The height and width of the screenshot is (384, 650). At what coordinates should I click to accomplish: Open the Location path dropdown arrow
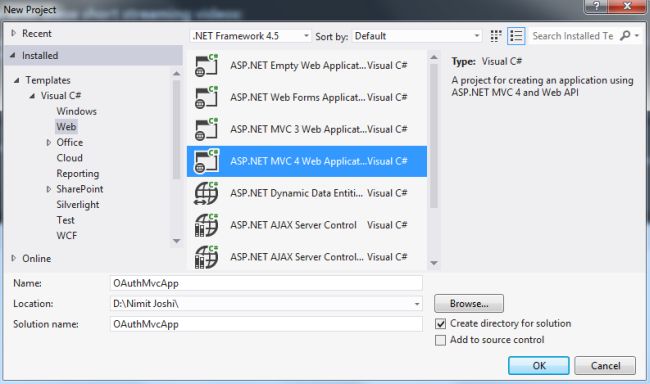click(417, 304)
